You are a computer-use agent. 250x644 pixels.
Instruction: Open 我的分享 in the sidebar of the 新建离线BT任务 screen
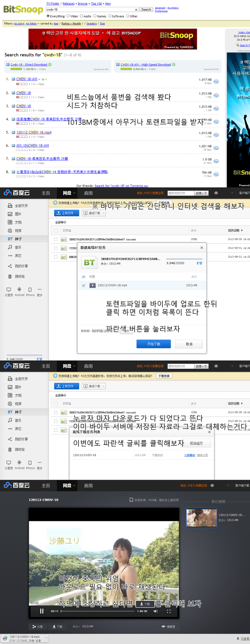(21, 266)
